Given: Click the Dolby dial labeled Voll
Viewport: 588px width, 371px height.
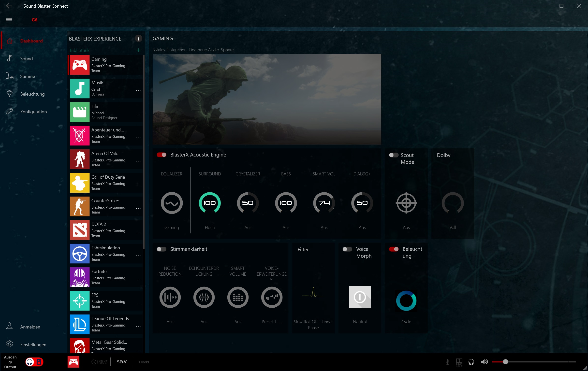Looking at the screenshot, I should (x=453, y=203).
